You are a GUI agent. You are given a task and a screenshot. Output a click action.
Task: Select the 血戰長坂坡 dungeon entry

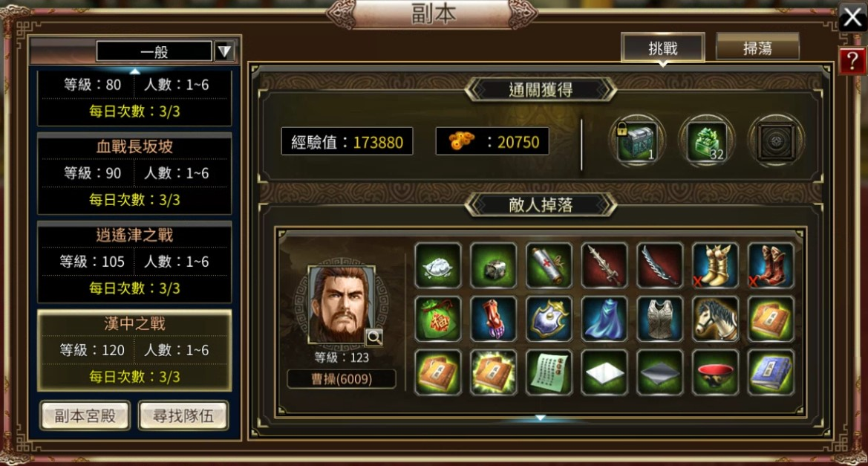click(x=134, y=173)
